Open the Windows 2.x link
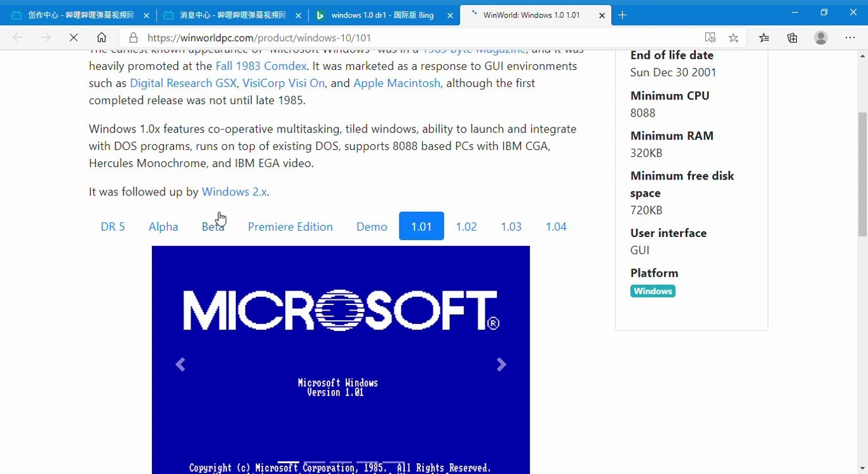 [234, 192]
